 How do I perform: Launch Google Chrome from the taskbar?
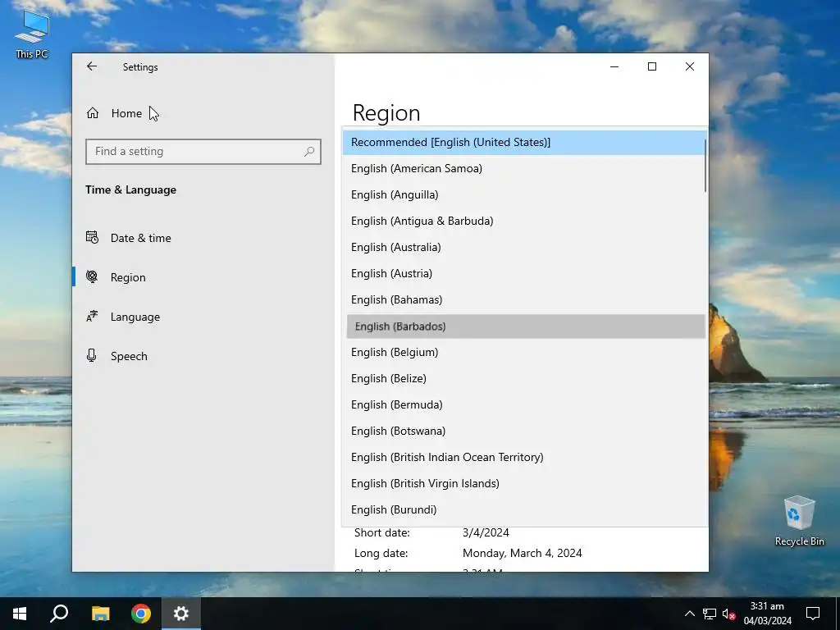click(x=141, y=614)
